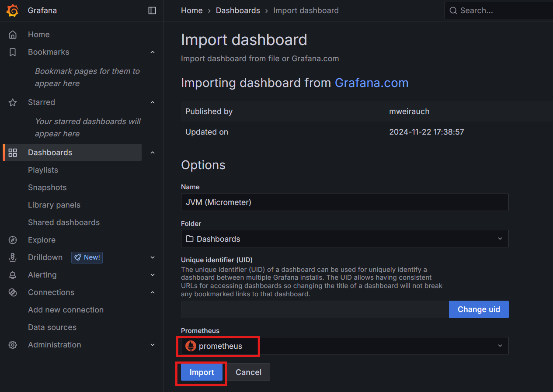
Task: Open Starred in the sidebar
Action: [42, 102]
